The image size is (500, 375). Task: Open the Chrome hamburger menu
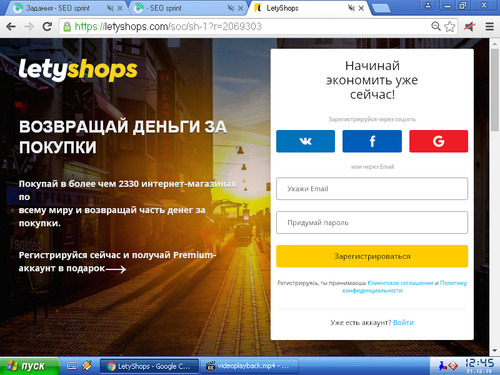[489, 26]
